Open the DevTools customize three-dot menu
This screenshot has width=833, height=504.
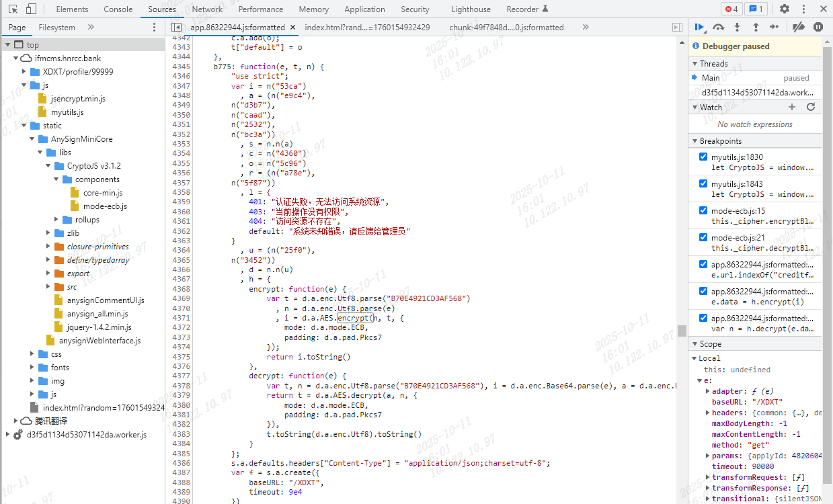click(x=803, y=9)
